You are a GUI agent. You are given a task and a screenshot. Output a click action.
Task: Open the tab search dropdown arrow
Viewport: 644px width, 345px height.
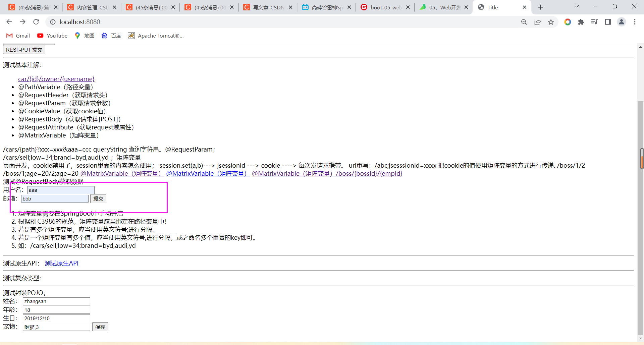577,6
